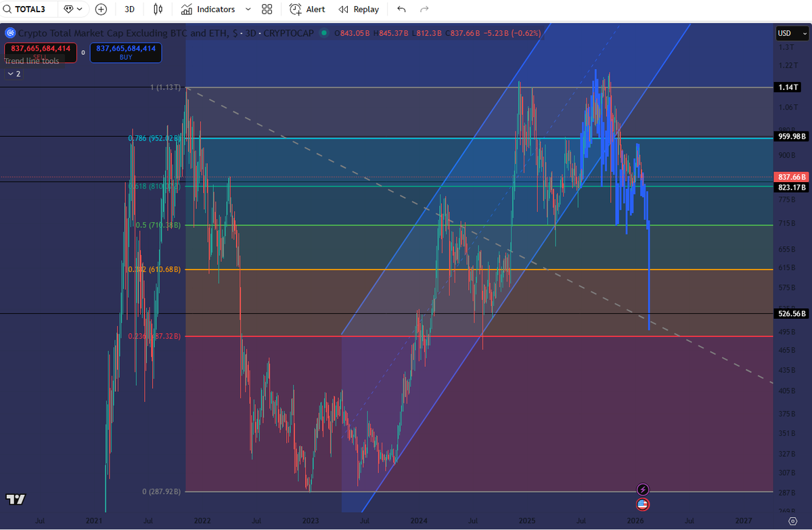Click the 2025 label on time axis
Viewport: 812px width, 530px height.
(527, 521)
